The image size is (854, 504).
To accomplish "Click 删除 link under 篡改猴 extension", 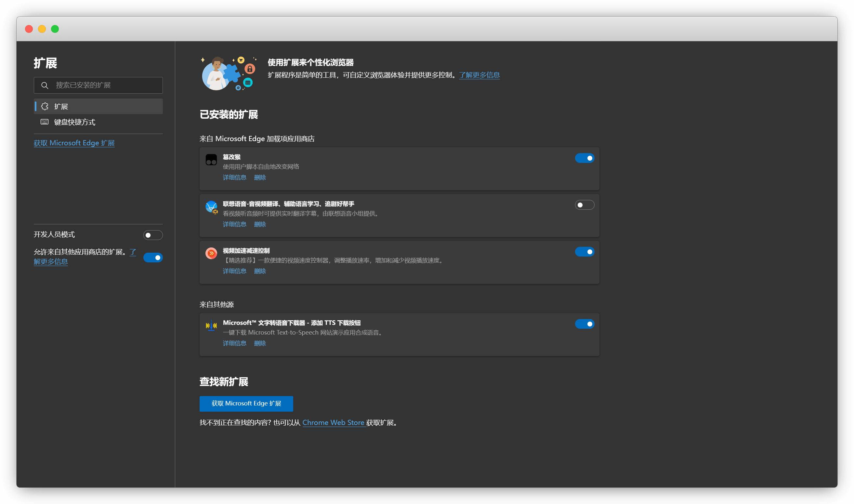I will click(260, 178).
